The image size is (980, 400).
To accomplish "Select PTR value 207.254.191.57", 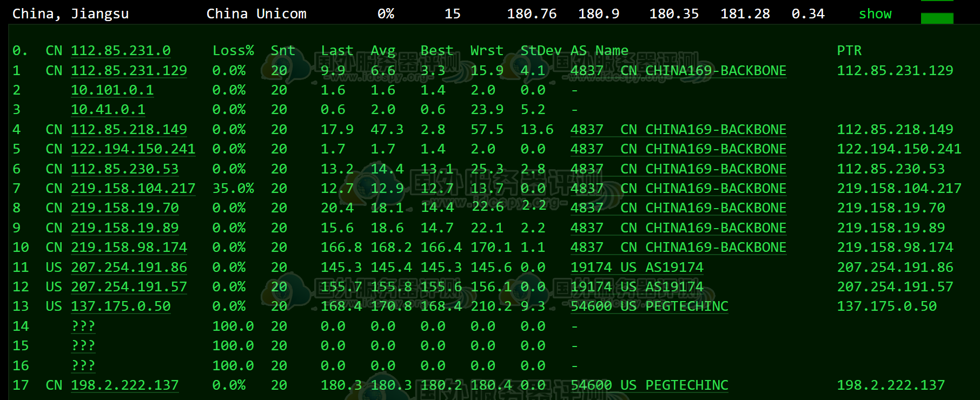I will click(x=895, y=287).
